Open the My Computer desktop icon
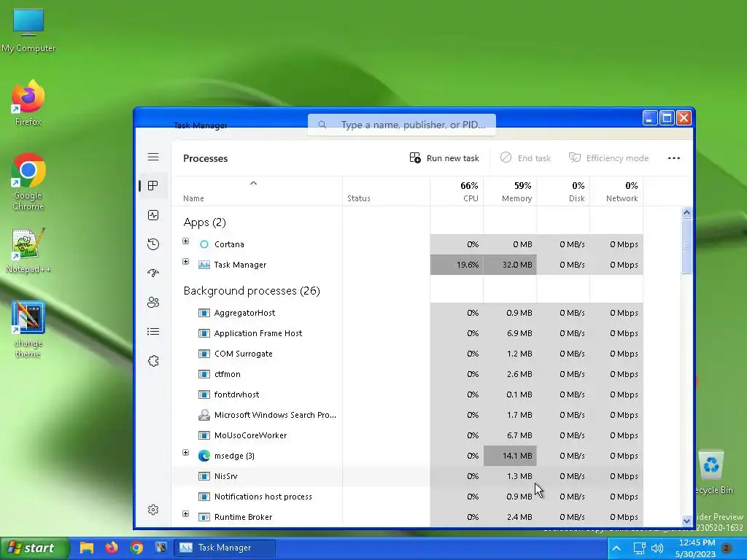The width and height of the screenshot is (747, 560). click(28, 29)
